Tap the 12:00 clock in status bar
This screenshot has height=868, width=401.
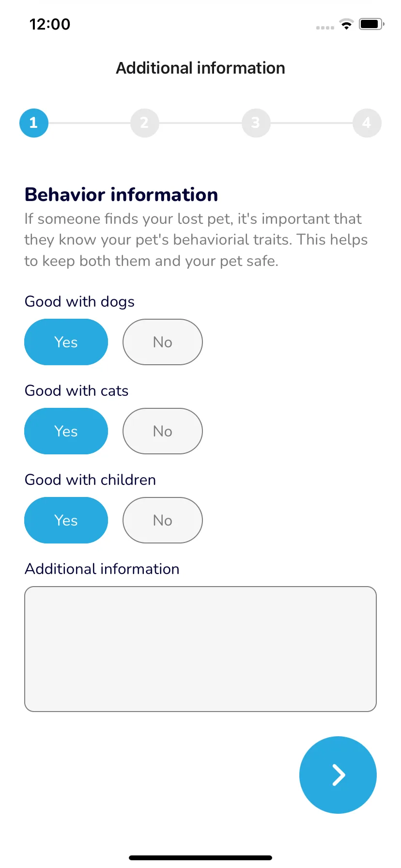point(50,24)
